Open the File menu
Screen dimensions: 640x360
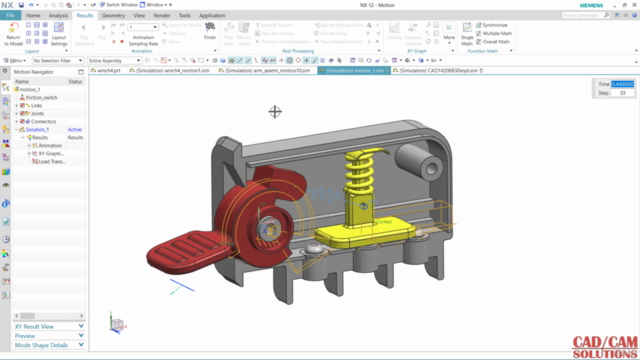pos(10,15)
